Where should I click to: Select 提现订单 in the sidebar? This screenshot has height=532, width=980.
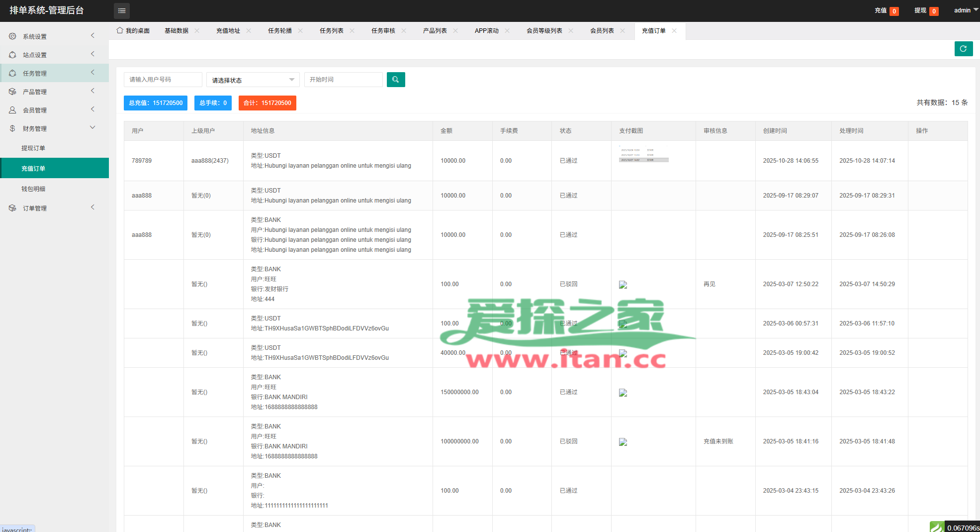(x=33, y=148)
